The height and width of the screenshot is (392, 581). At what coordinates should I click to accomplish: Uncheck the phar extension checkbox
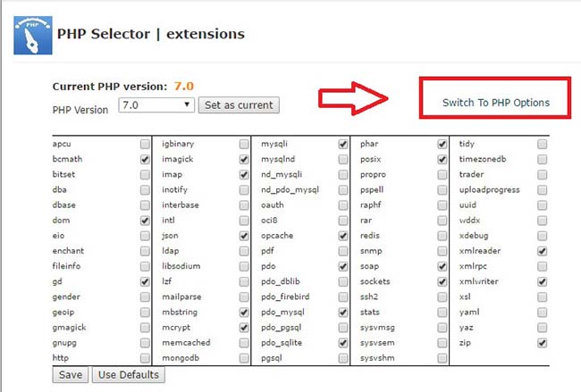[442, 144]
